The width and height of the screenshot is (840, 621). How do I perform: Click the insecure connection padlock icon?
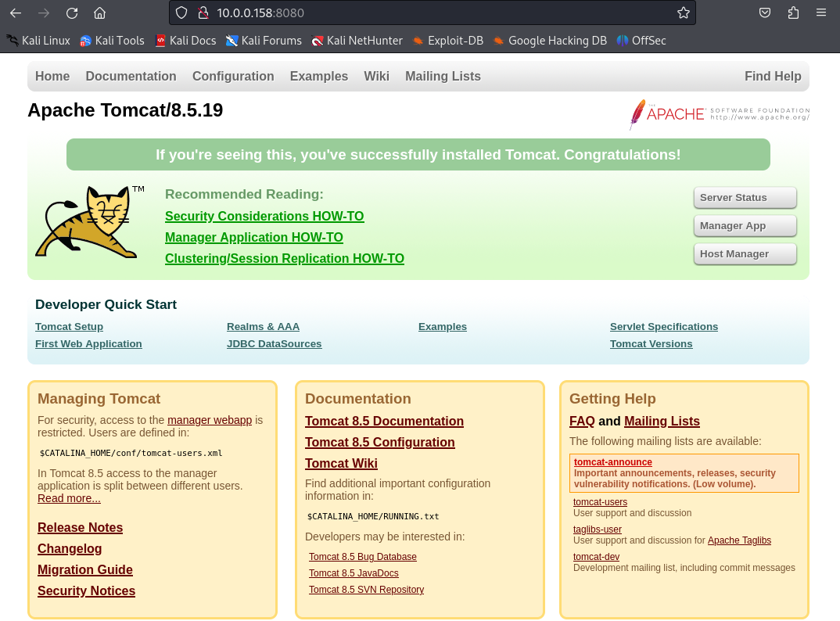(203, 13)
